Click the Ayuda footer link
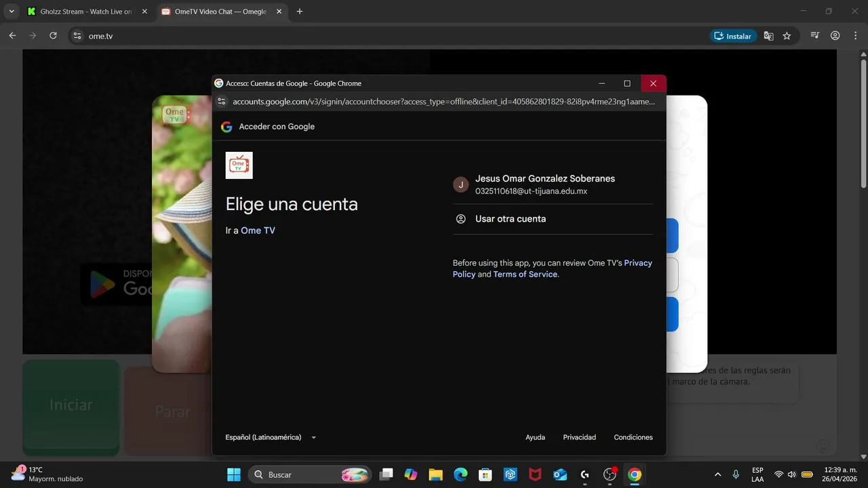 pos(535,438)
